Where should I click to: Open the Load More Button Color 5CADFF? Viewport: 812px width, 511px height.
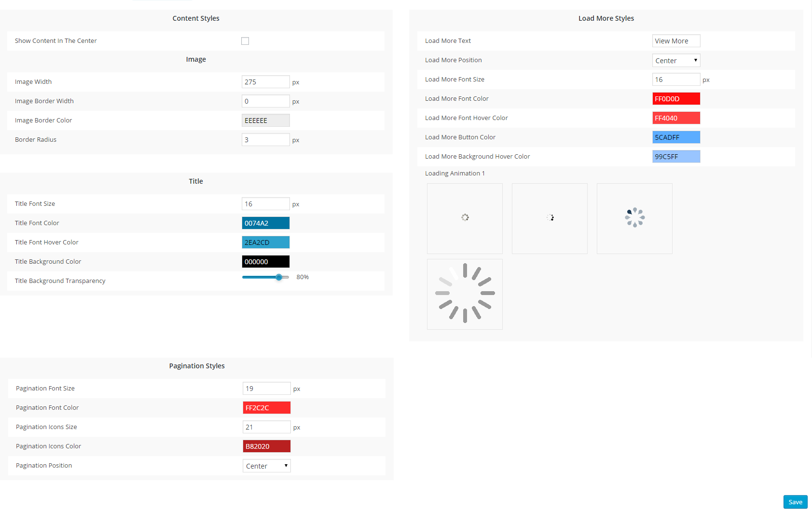[x=676, y=137]
